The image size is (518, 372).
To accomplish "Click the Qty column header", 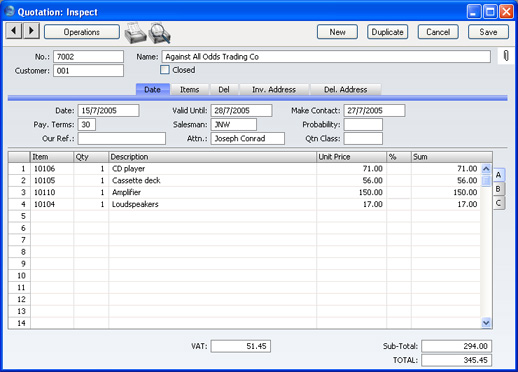I will (91, 157).
